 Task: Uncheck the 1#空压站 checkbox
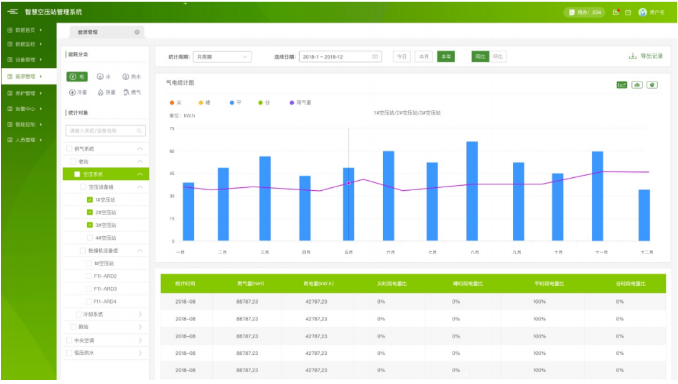90,200
